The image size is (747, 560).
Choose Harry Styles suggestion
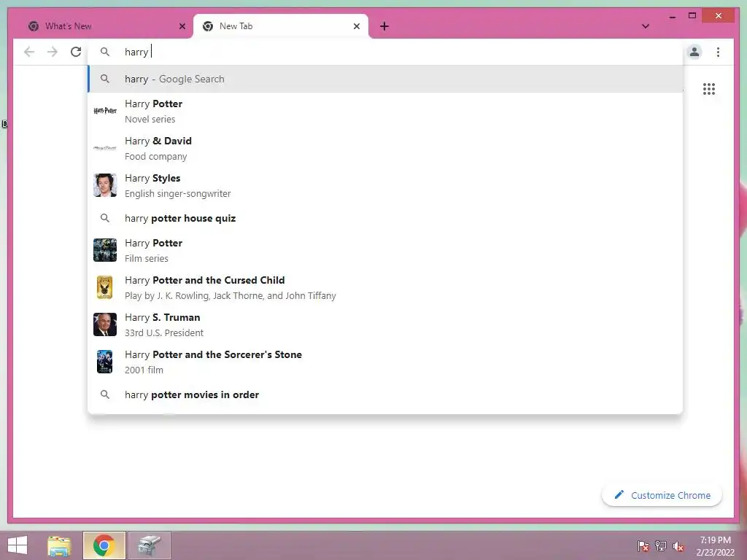click(385, 185)
